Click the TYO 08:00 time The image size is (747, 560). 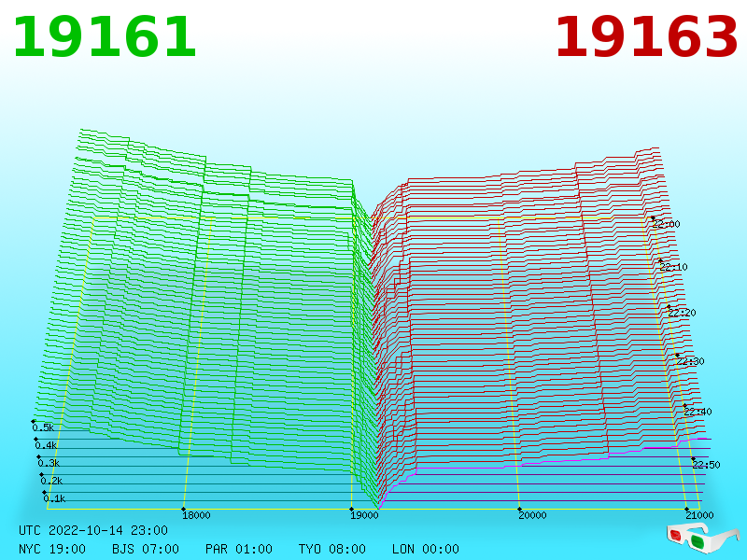[x=332, y=549]
